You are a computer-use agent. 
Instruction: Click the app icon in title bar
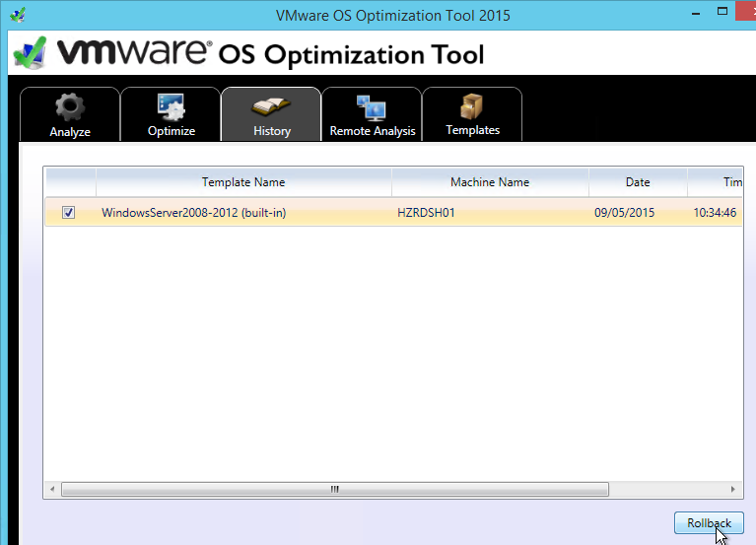(18, 15)
